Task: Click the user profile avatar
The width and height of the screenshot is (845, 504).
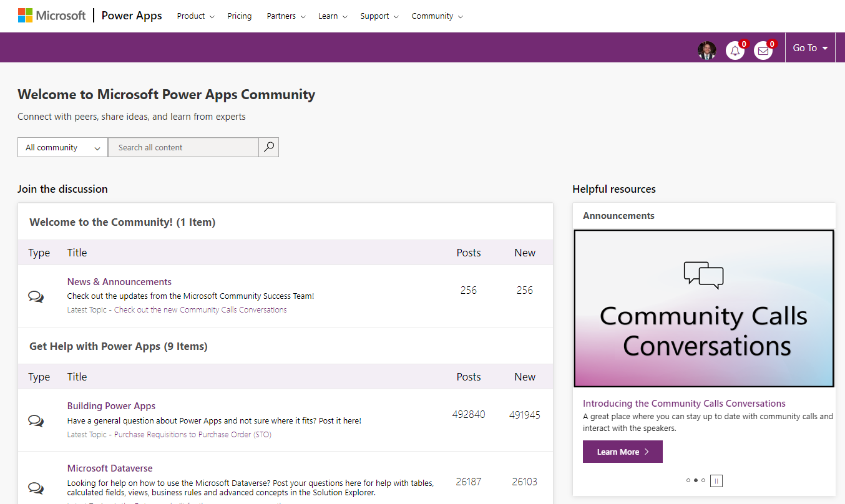Action: pos(707,51)
